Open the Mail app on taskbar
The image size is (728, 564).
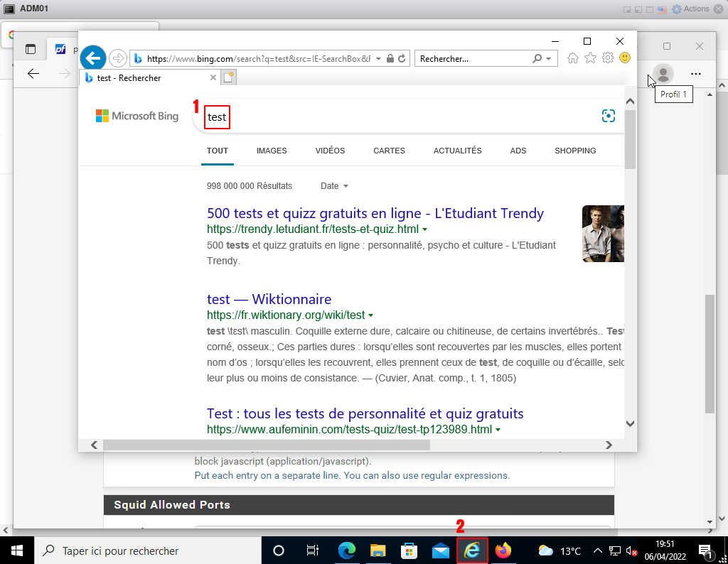tap(441, 551)
